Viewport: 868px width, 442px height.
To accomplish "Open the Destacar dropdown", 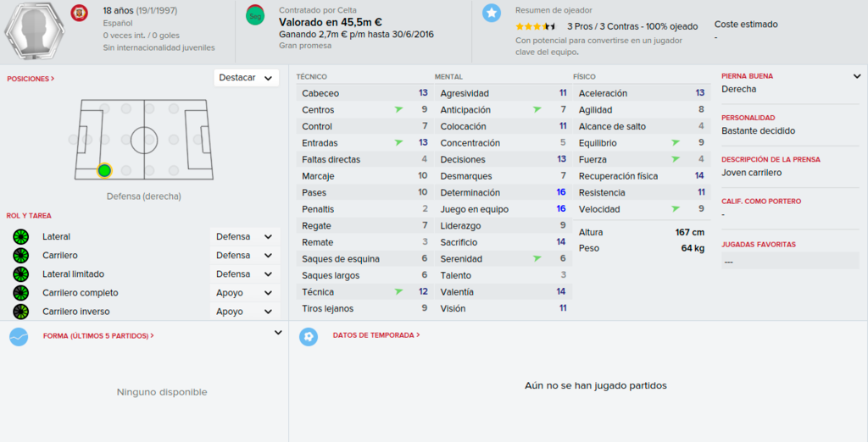I will click(247, 78).
